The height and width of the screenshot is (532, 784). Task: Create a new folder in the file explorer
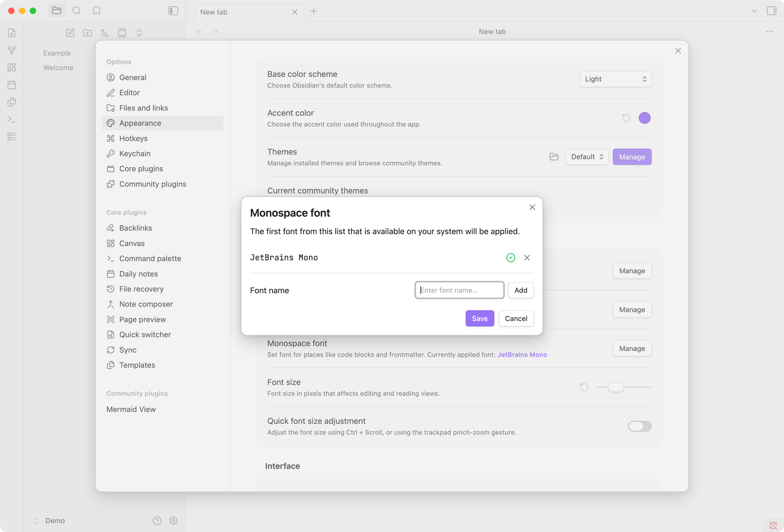pos(87,33)
